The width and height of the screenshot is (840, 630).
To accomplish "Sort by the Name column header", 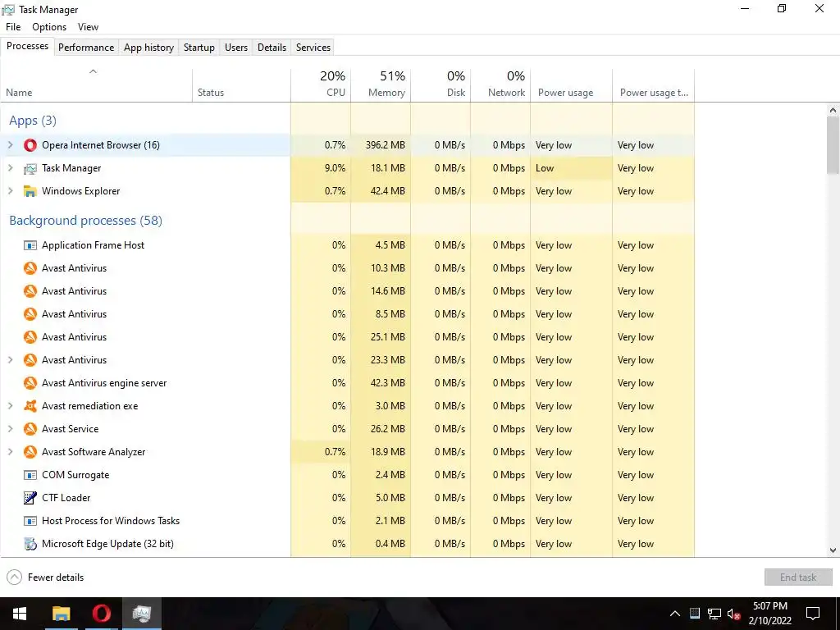I will pyautogui.click(x=97, y=84).
